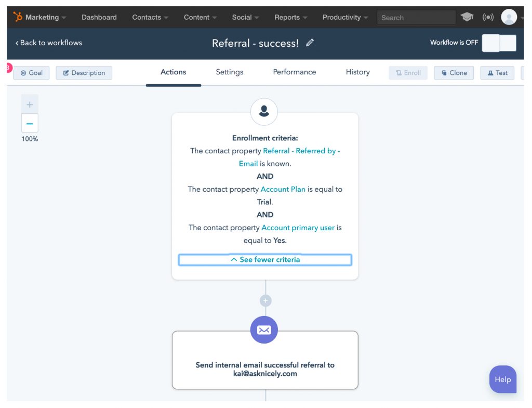Image resolution: width=532 pixels, height=408 pixels.
Task: Go back to workflows
Action: (x=48, y=43)
